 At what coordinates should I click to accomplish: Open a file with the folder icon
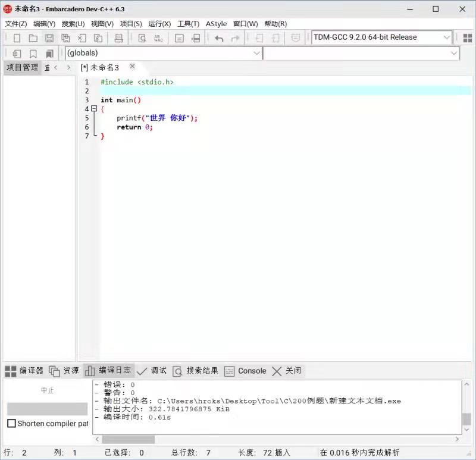pos(33,37)
